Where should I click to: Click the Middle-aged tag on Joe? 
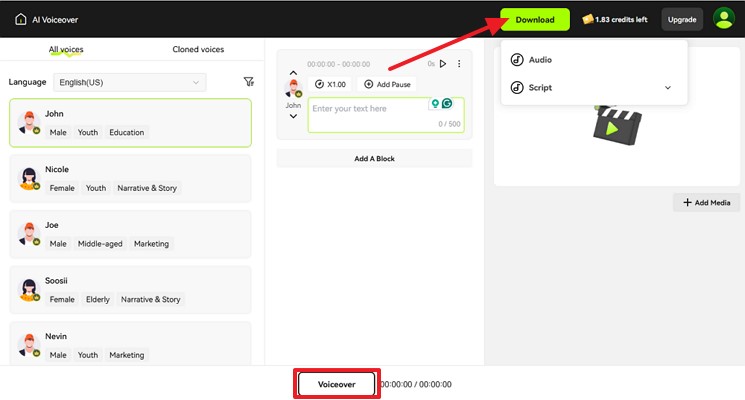(x=100, y=243)
